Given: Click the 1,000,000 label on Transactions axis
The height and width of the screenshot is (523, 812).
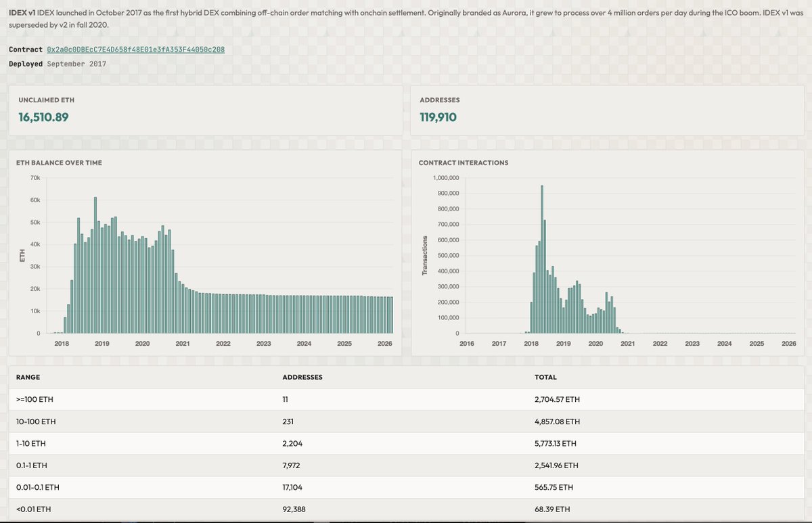Looking at the screenshot, I should click(x=446, y=178).
